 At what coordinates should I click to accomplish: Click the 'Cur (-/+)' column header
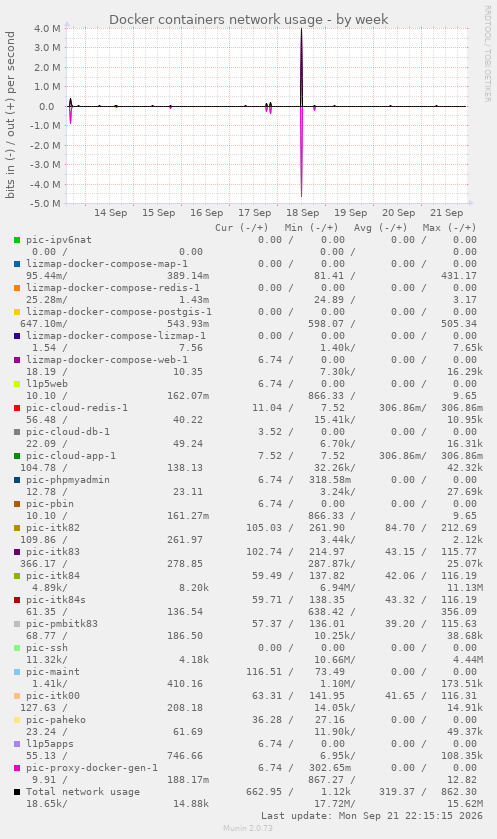[242, 228]
